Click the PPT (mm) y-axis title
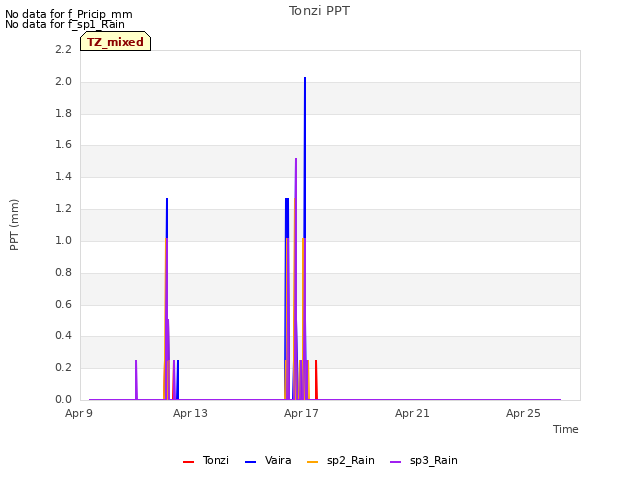The height and width of the screenshot is (480, 640). [14, 224]
